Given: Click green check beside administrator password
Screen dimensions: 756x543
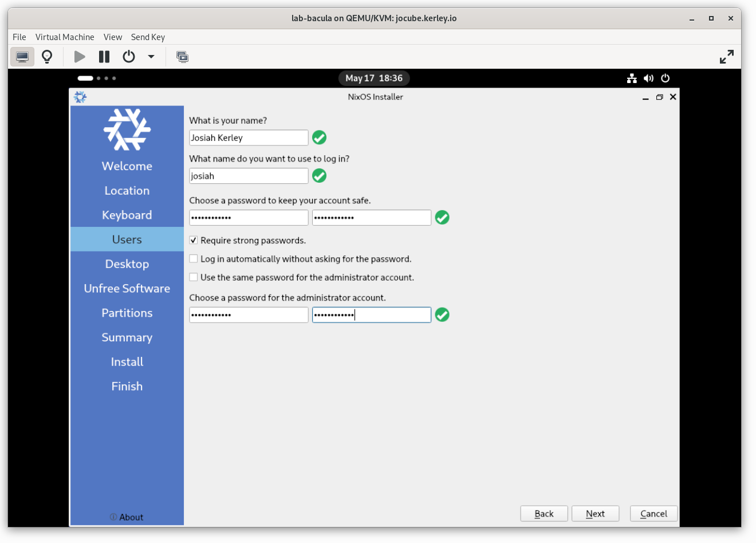Looking at the screenshot, I should pos(442,315).
